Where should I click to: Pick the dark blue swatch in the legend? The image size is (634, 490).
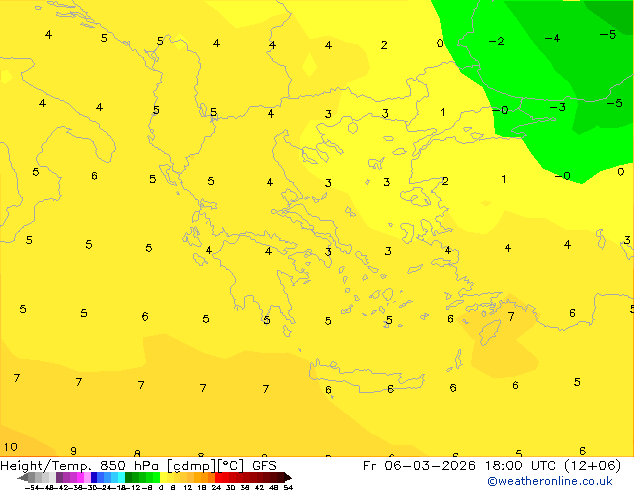(94, 477)
